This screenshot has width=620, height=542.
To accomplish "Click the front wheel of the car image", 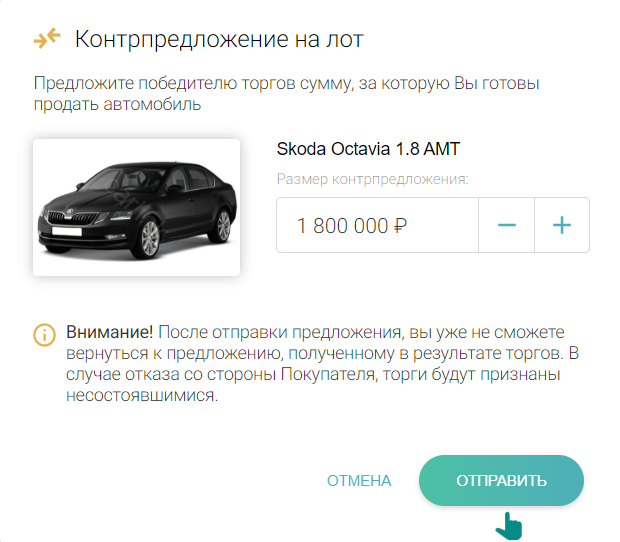I will [x=148, y=237].
